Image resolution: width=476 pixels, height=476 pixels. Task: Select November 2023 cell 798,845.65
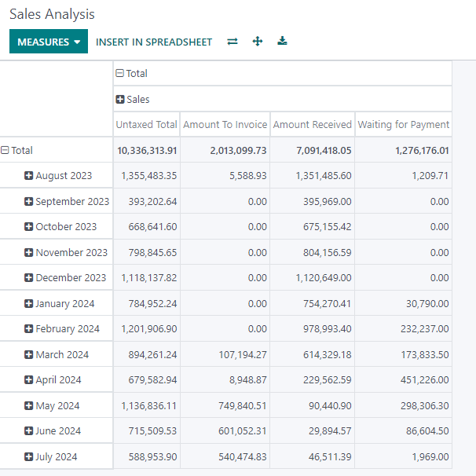(147, 252)
